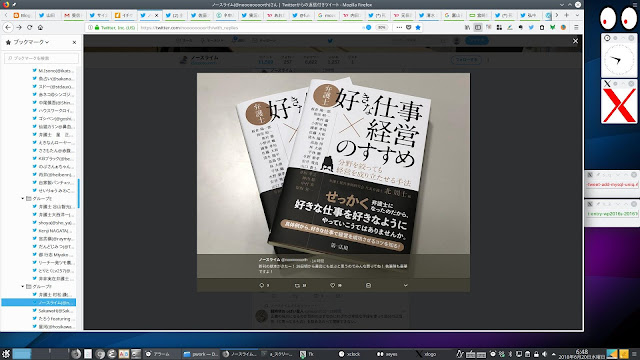Open the KDE application launcher
The height and width of the screenshot is (360, 640).
6,354
